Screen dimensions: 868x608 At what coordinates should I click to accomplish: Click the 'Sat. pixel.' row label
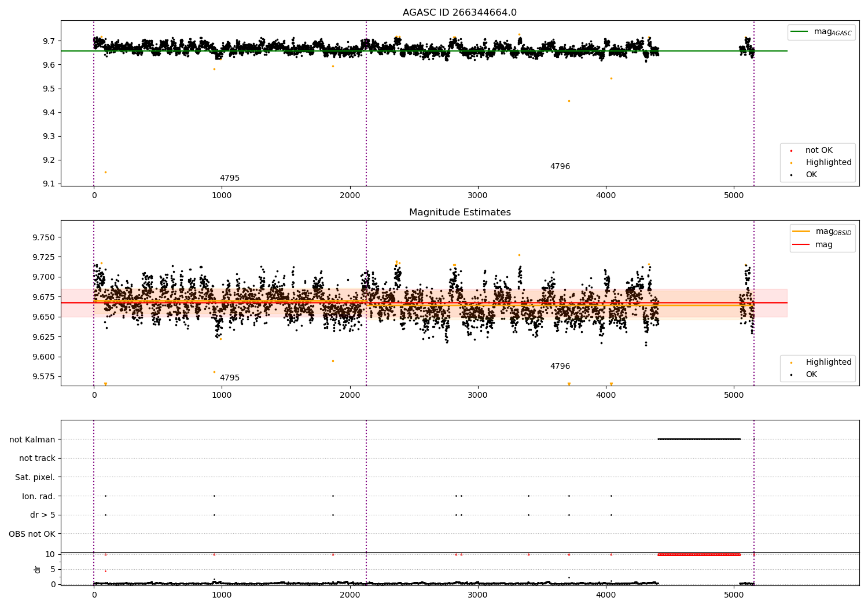[x=35, y=477]
